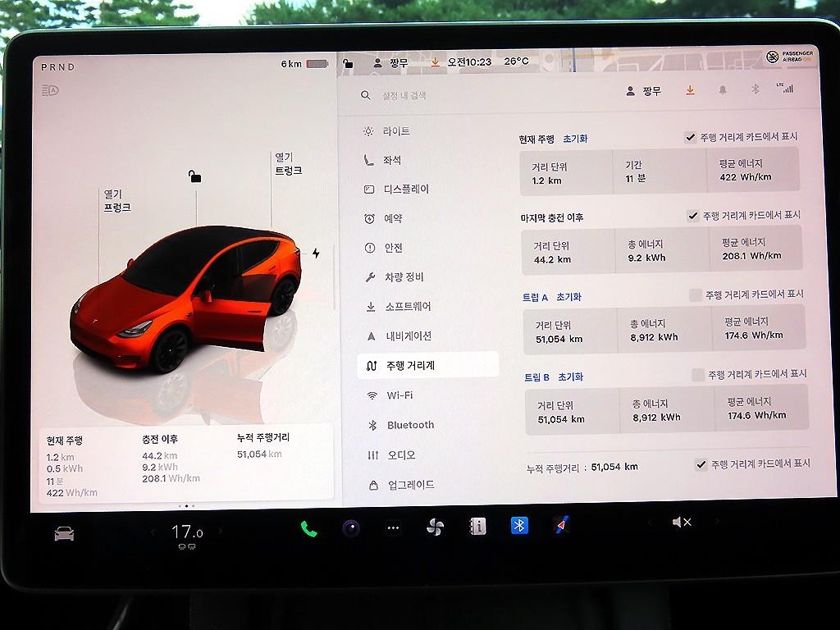Tap the lock icon in top status bar
The width and height of the screenshot is (840, 630).
pyautogui.click(x=348, y=64)
